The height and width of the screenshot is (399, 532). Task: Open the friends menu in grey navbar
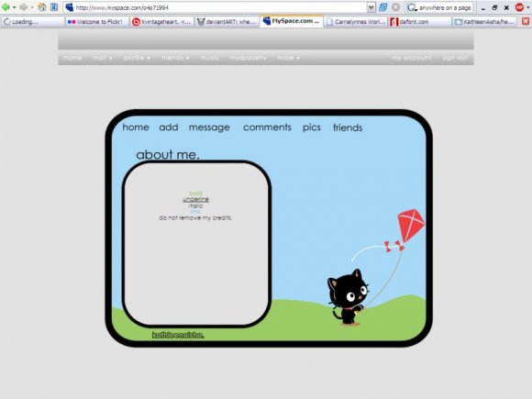[175, 58]
